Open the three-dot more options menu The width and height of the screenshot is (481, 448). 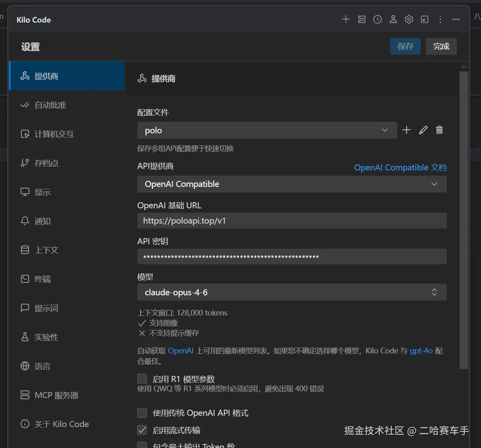[x=440, y=19]
